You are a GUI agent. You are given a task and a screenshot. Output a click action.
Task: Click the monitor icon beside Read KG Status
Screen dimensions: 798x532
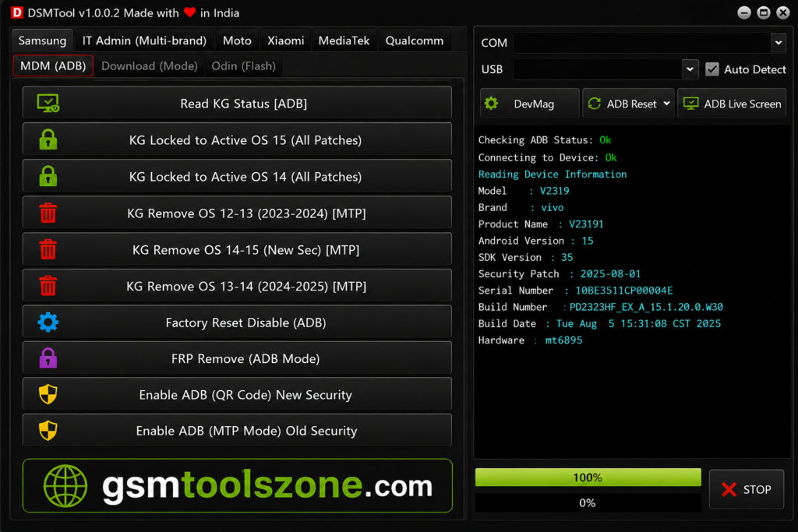tap(48, 104)
